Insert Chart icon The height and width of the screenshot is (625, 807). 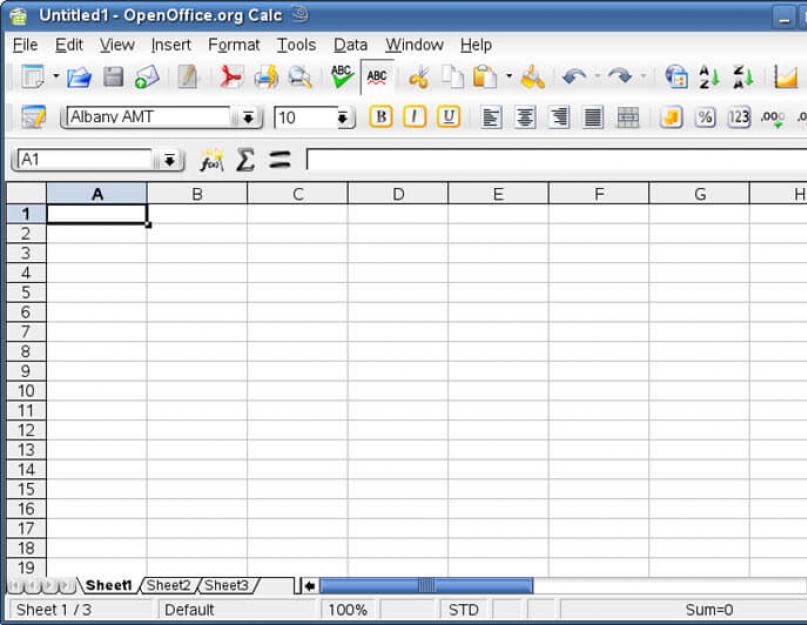tap(785, 77)
